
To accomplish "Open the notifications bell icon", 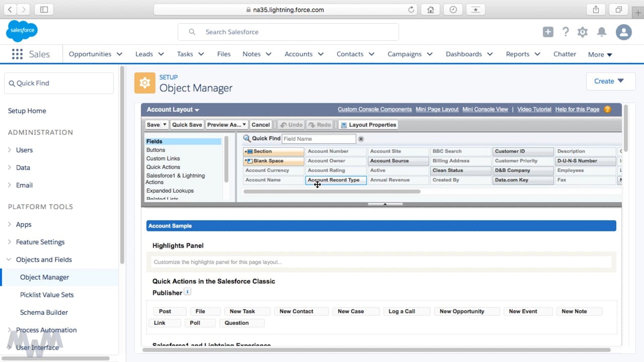I will 601,32.
